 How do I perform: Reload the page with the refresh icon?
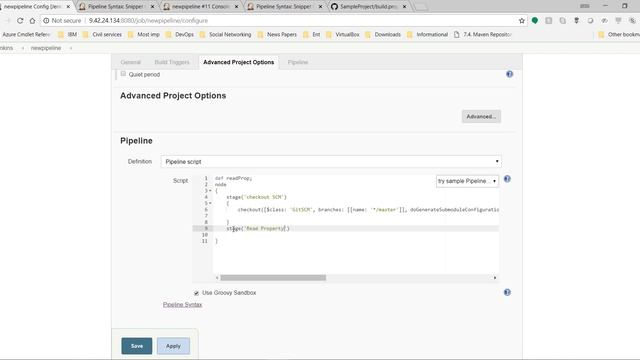click(x=20, y=20)
